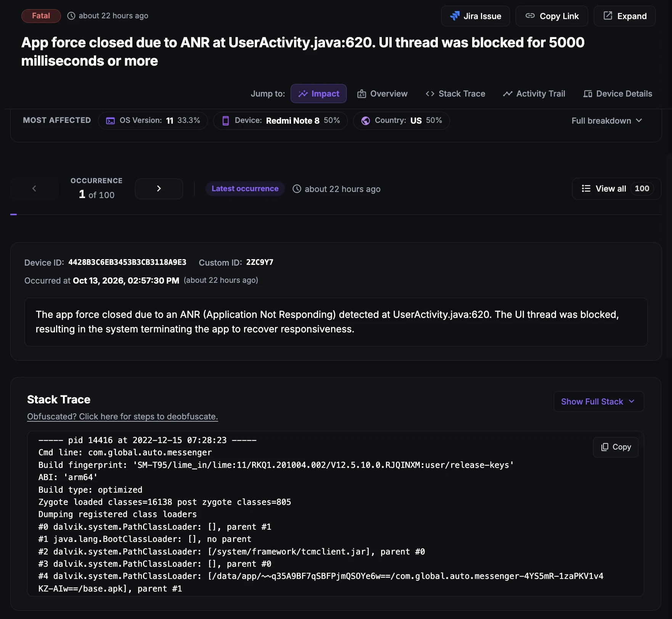The width and height of the screenshot is (672, 619).
Task: Click the Full breakdown chevron arrow
Action: pyautogui.click(x=639, y=121)
